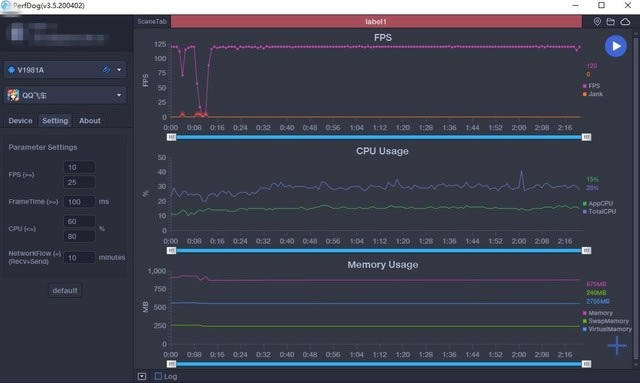Click left handle of CPU Usage range slider

point(171,251)
